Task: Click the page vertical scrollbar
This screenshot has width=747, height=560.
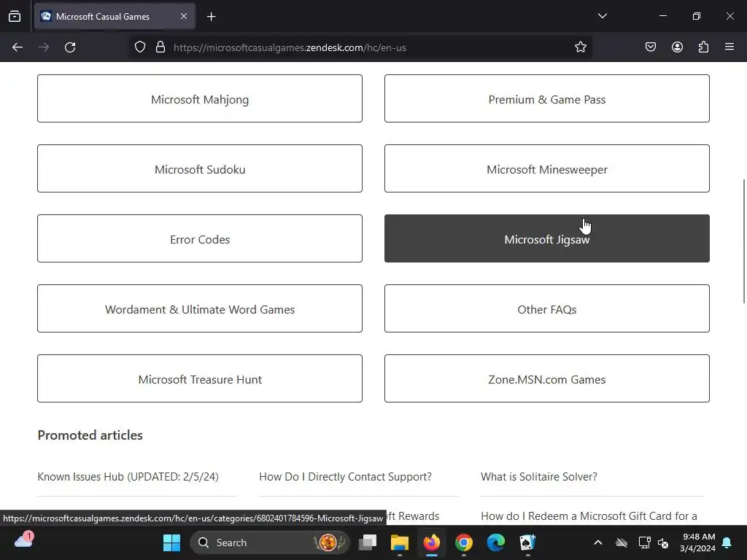Action: point(743,241)
